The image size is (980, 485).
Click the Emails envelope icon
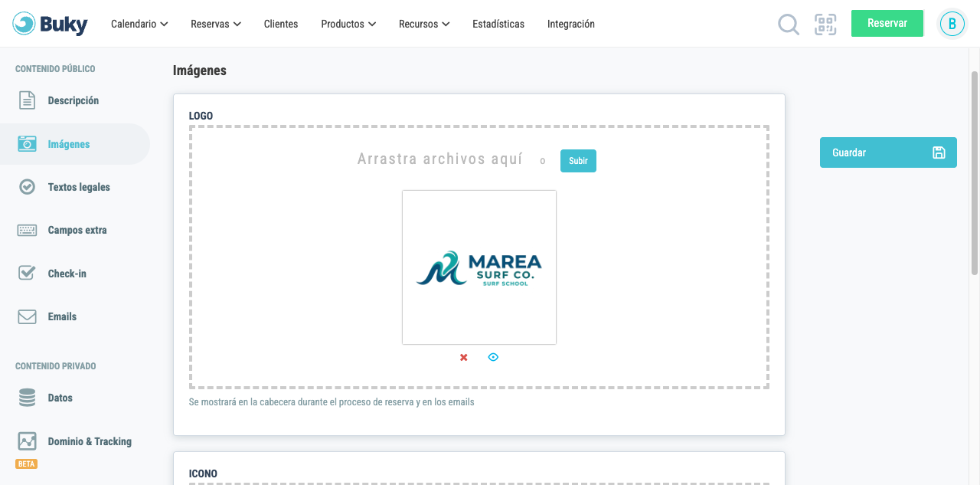pos(27,316)
